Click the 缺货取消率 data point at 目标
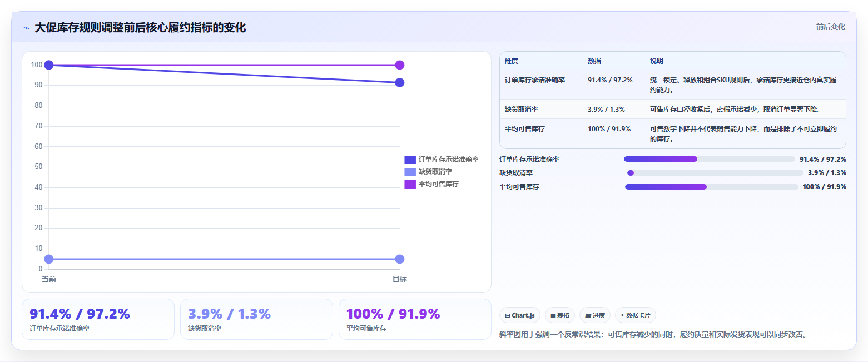The width and height of the screenshot is (868, 362). click(x=399, y=259)
